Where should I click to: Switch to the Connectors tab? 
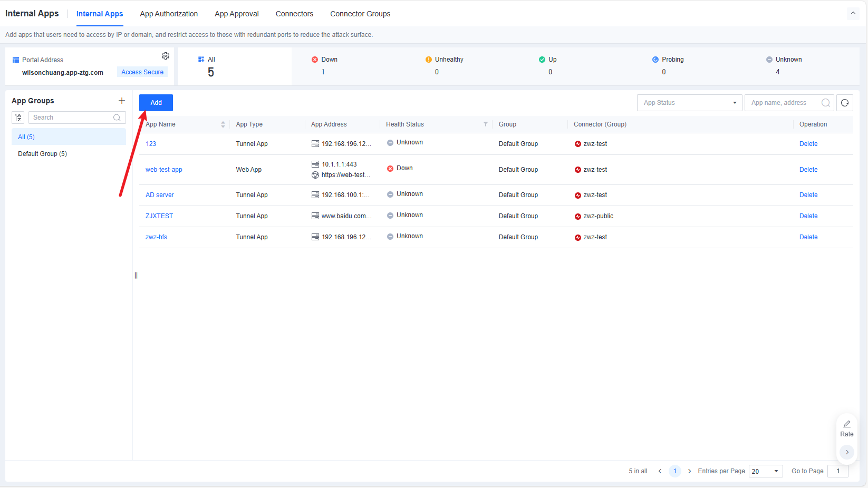click(294, 14)
